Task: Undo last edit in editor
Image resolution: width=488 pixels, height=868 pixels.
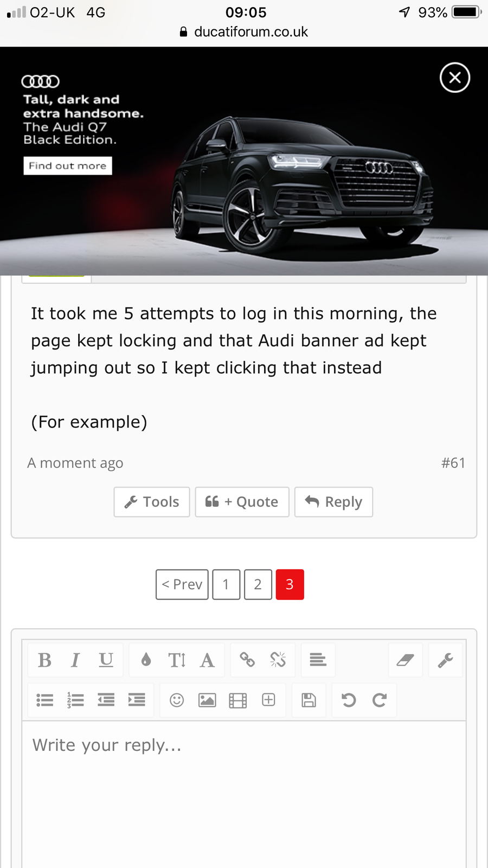Action: (x=349, y=700)
